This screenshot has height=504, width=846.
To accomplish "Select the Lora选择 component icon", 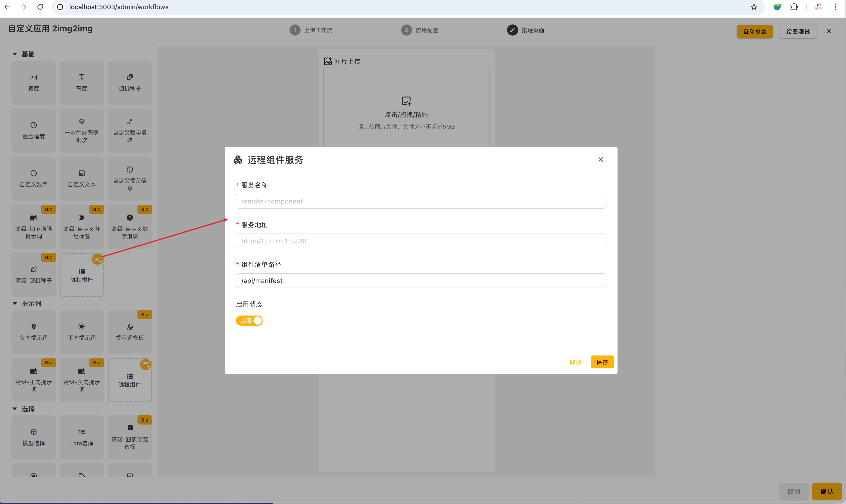I will tap(82, 432).
